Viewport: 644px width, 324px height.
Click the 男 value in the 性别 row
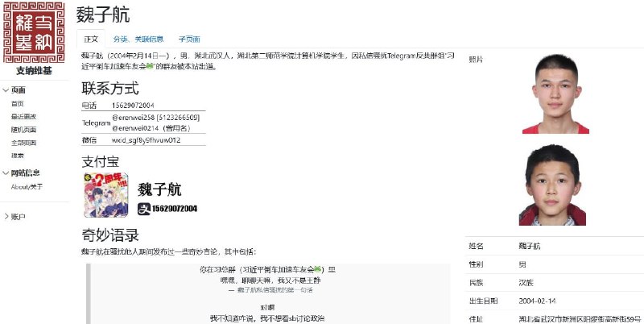522,264
